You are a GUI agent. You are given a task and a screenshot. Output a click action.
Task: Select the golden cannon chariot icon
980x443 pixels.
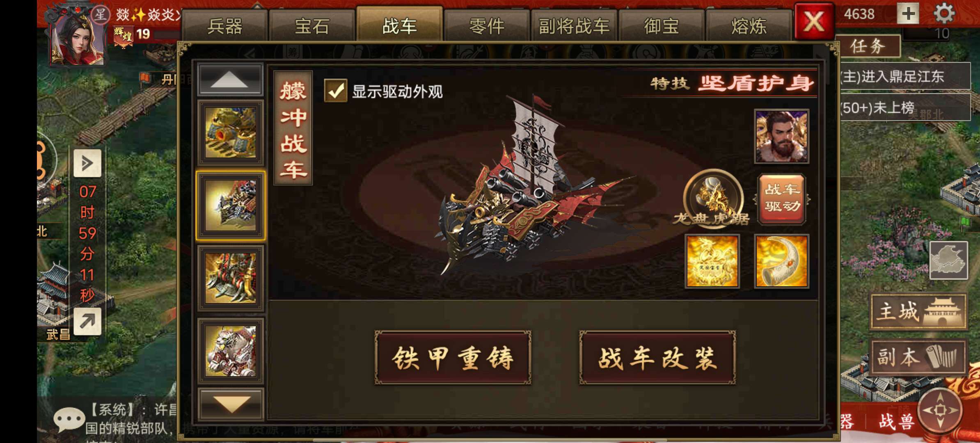pyautogui.click(x=231, y=133)
